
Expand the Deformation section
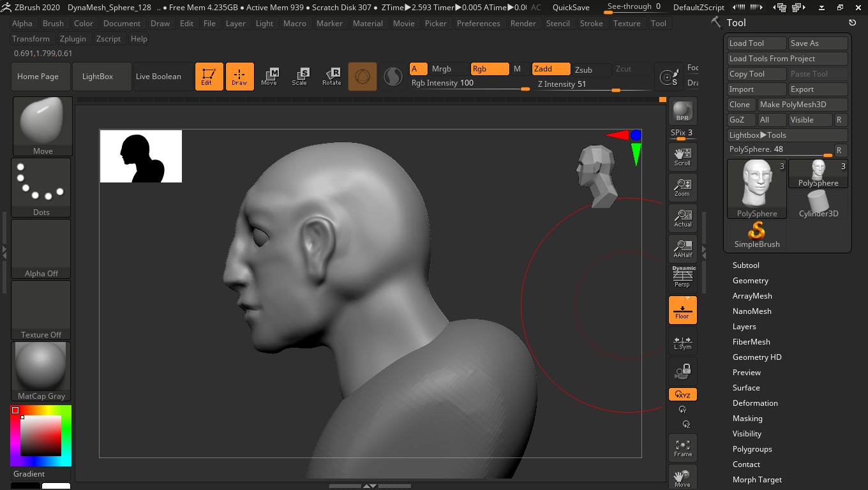754,403
